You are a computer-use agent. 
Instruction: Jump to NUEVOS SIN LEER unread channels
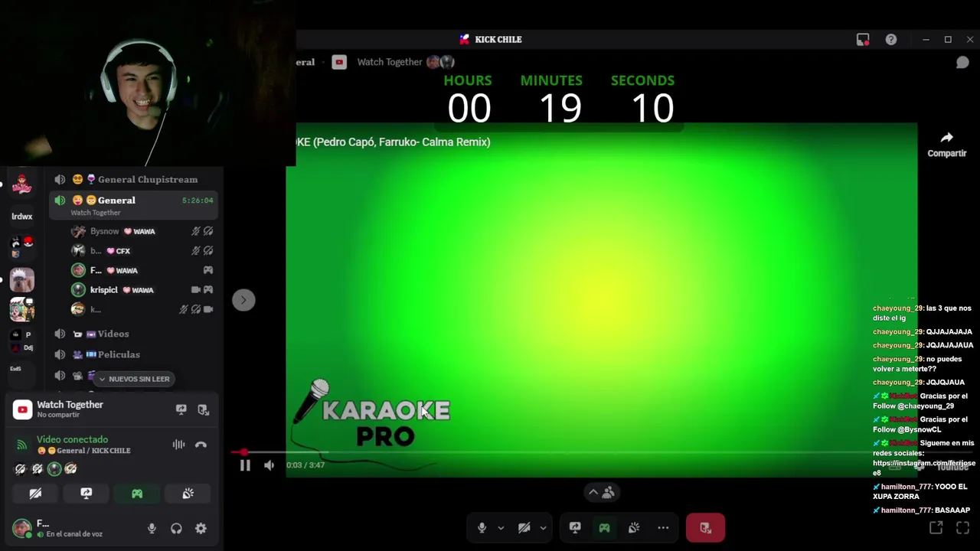click(x=134, y=379)
